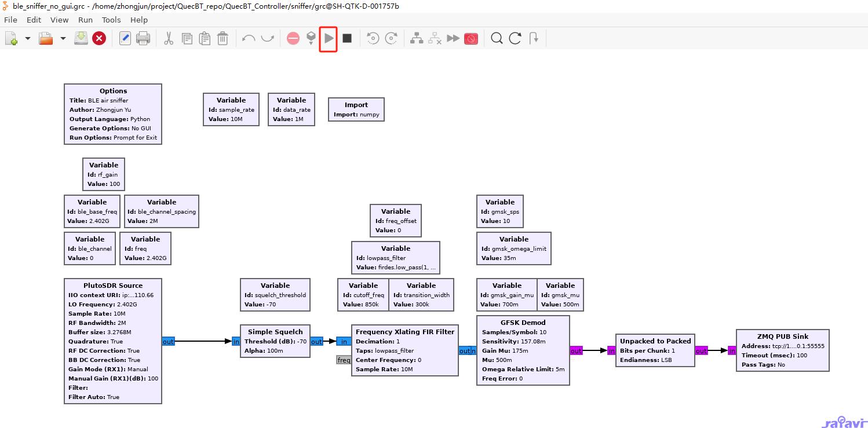The image size is (868, 428).
Task: Expand the New flow graph dropdown arrow
Action: tap(27, 39)
